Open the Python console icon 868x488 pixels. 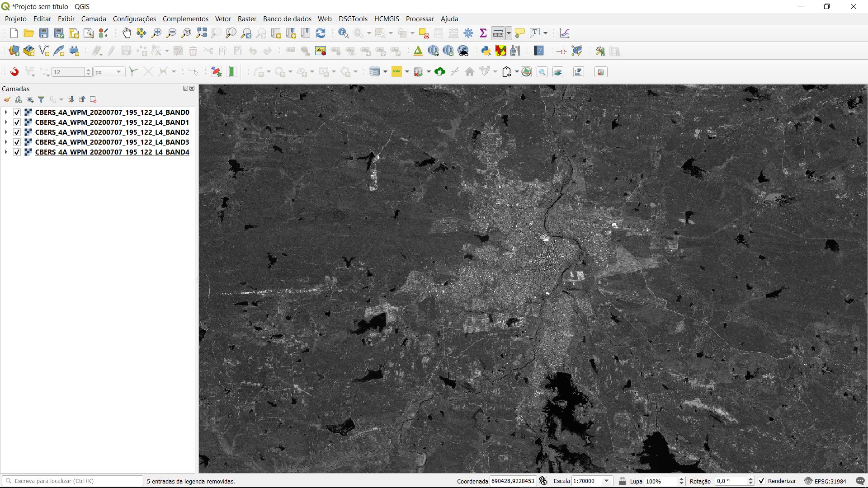(x=486, y=51)
